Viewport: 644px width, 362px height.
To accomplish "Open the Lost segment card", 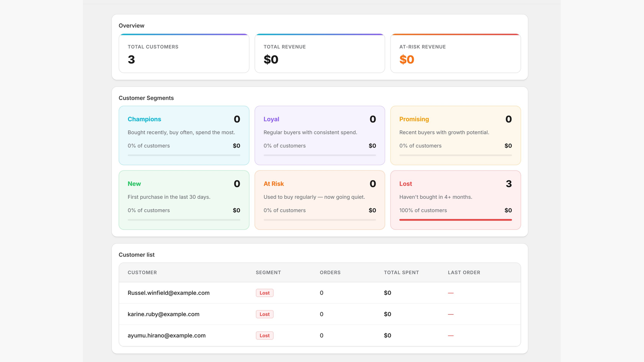I will [456, 200].
